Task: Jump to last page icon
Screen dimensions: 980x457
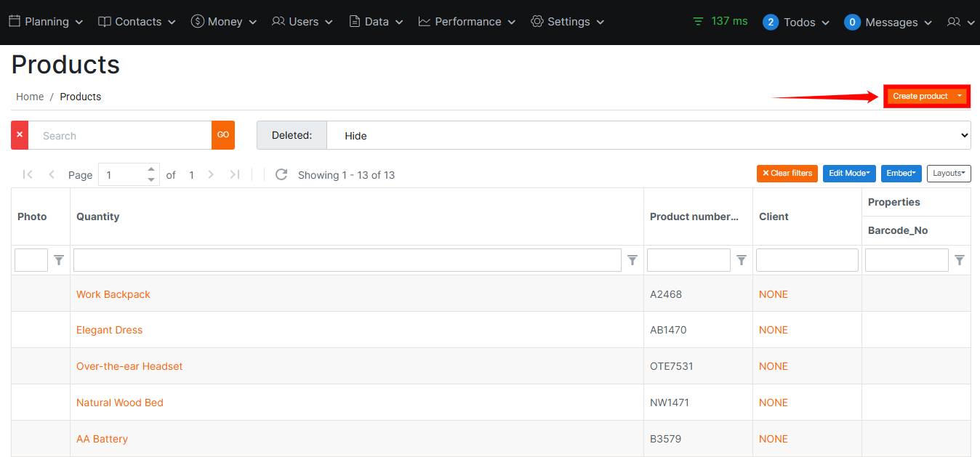Action: pos(234,174)
